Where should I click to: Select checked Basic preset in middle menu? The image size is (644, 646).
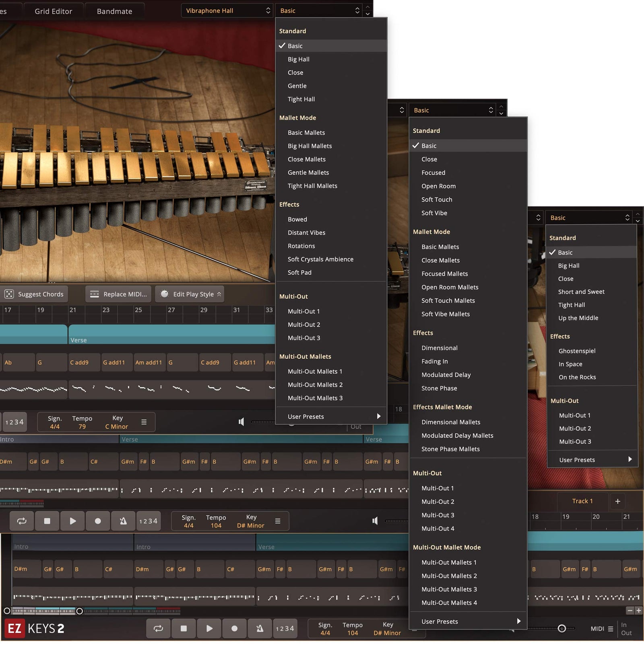(468, 146)
